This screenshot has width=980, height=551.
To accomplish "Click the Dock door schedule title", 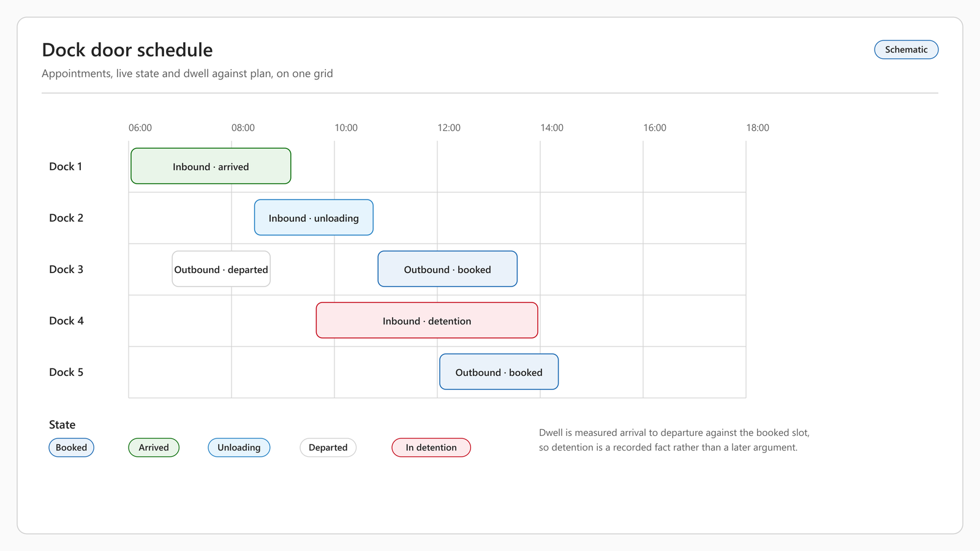I will click(127, 50).
